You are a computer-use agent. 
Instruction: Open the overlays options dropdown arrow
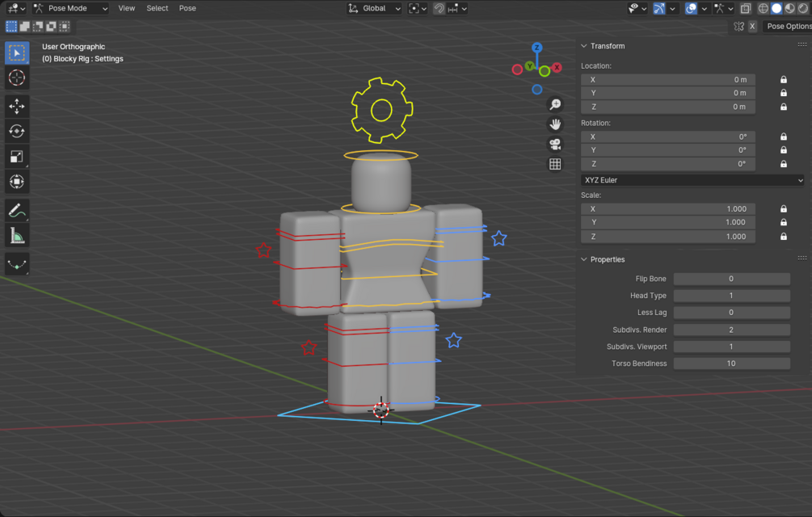pos(705,8)
